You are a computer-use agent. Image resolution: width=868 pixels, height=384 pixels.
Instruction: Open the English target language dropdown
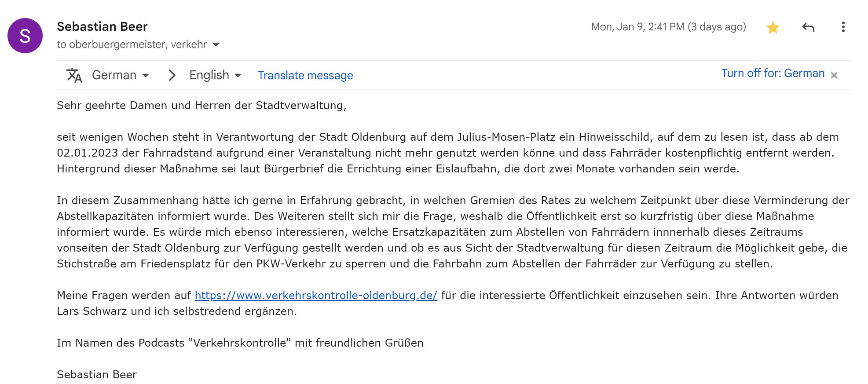pyautogui.click(x=215, y=75)
